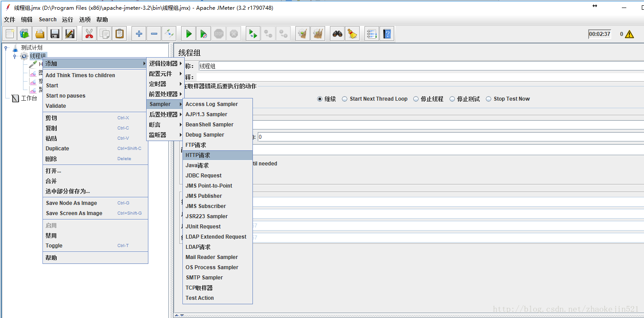Image resolution: width=644 pixels, height=318 pixels.
Task: Click the Toggle enable/disable toolbar icon
Action: [x=169, y=34]
